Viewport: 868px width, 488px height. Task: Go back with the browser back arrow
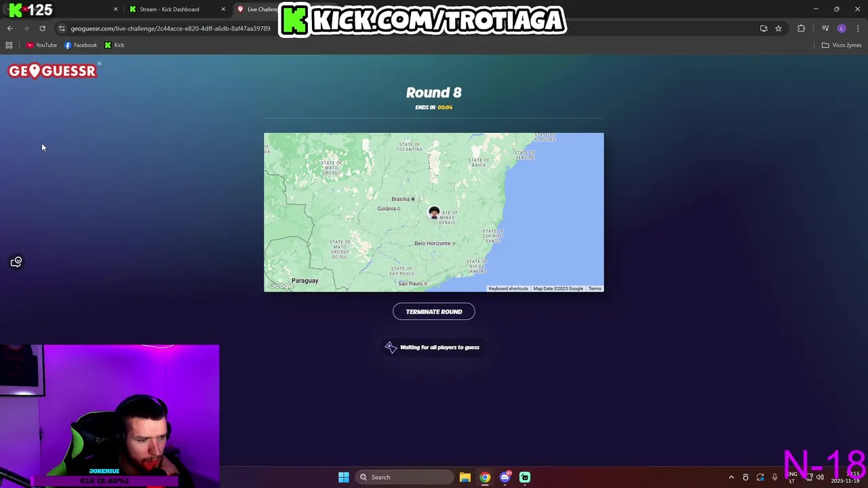click(9, 28)
